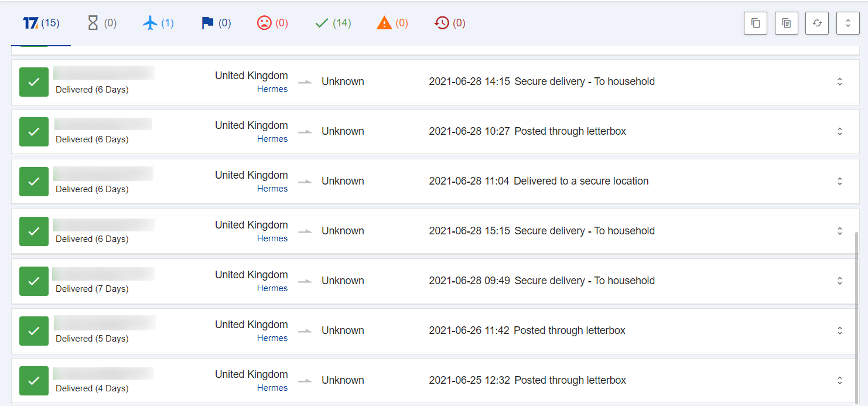The width and height of the screenshot is (868, 406).
Task: Open Hermes link in the 15:15 row
Action: click(272, 238)
